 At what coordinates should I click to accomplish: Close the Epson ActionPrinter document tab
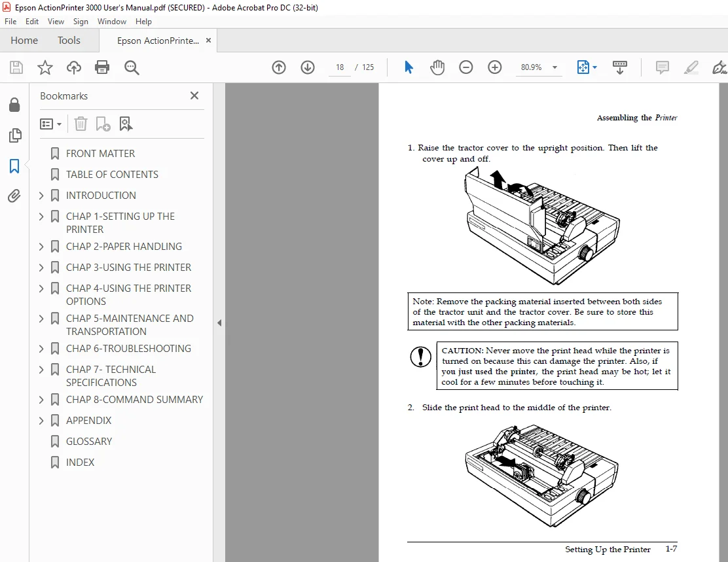208,41
